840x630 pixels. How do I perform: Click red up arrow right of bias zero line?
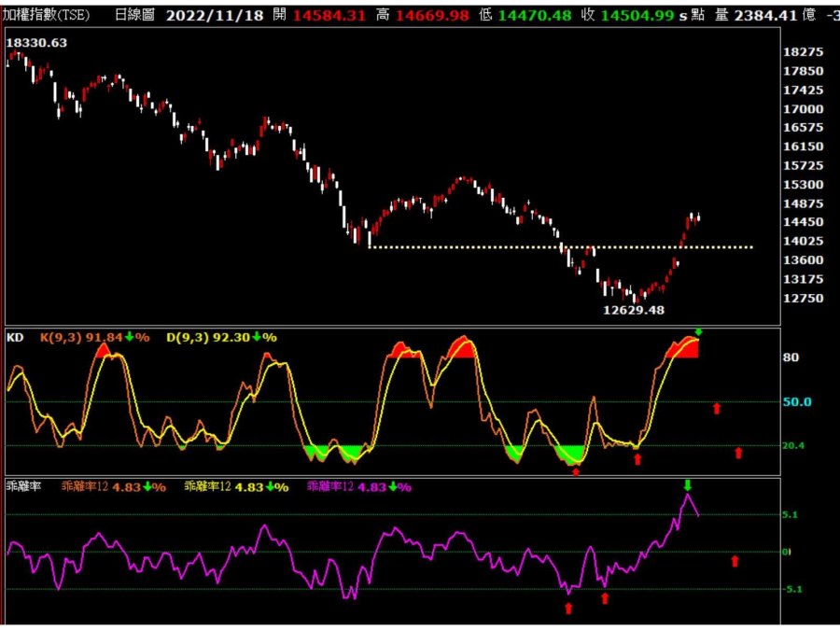pyautogui.click(x=735, y=561)
